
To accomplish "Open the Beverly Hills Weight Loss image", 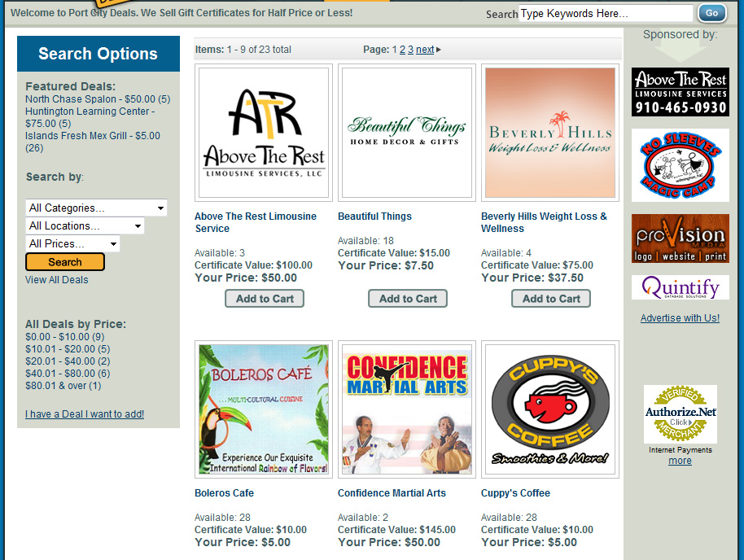I will 550,133.
